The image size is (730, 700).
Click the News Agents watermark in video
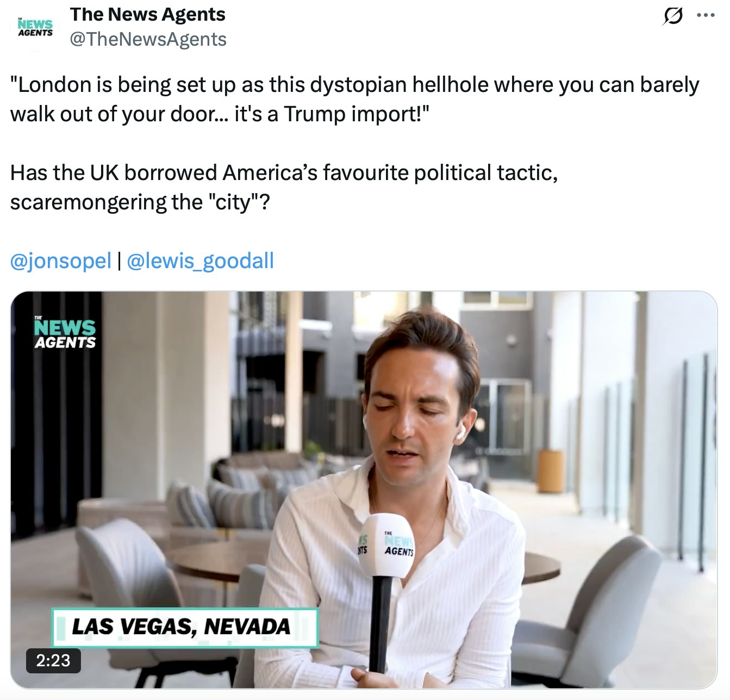(x=64, y=332)
